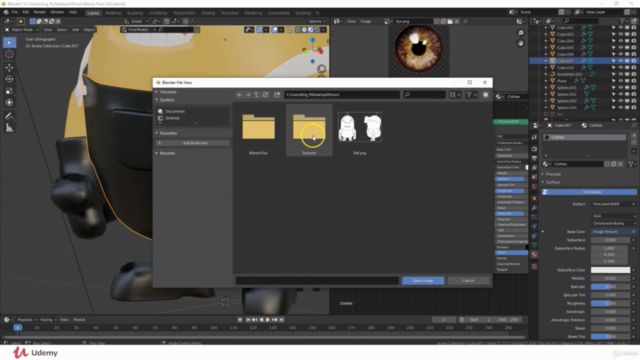Refresh the file list
The width and height of the screenshot is (640, 360).
(265, 95)
